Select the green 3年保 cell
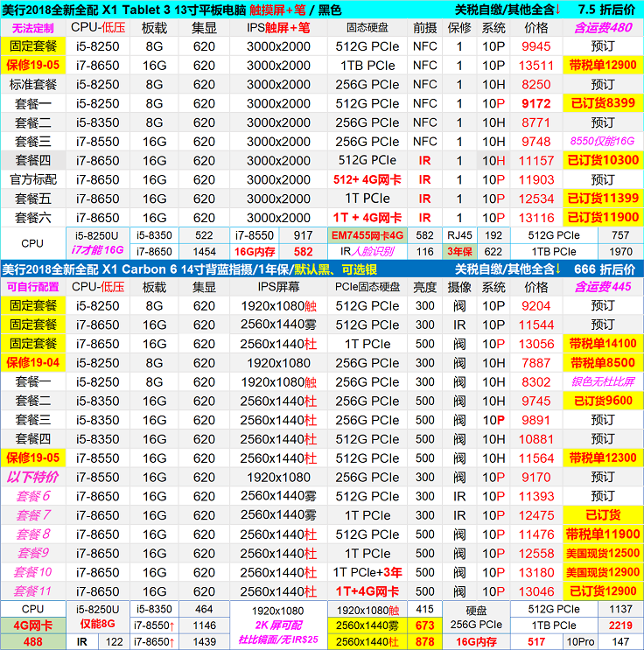The image size is (644, 650). click(459, 252)
